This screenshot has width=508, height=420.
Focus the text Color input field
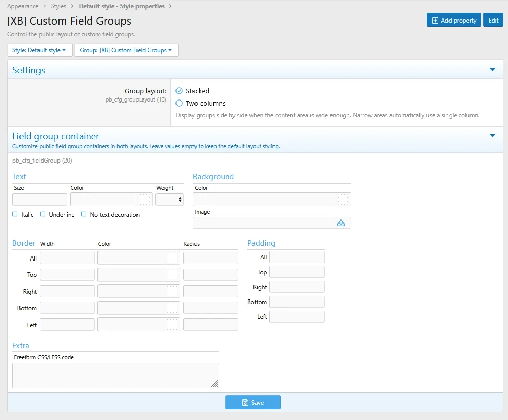[x=103, y=199]
